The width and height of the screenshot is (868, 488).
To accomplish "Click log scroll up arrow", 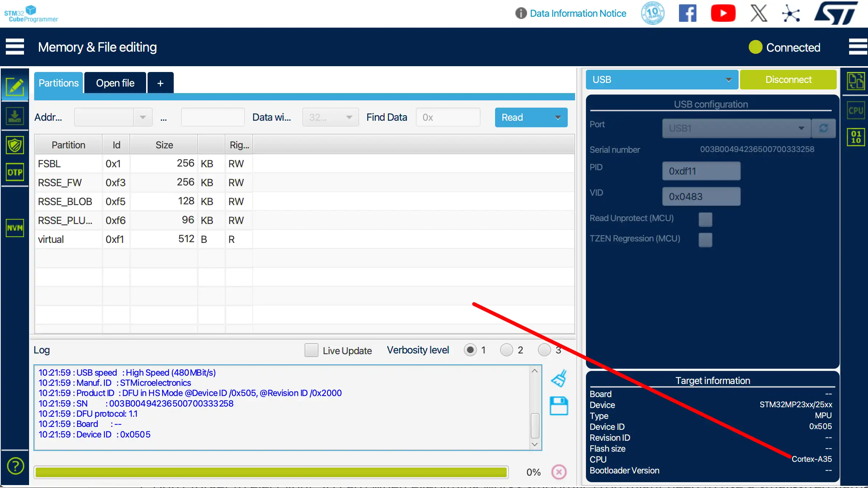I will point(535,371).
